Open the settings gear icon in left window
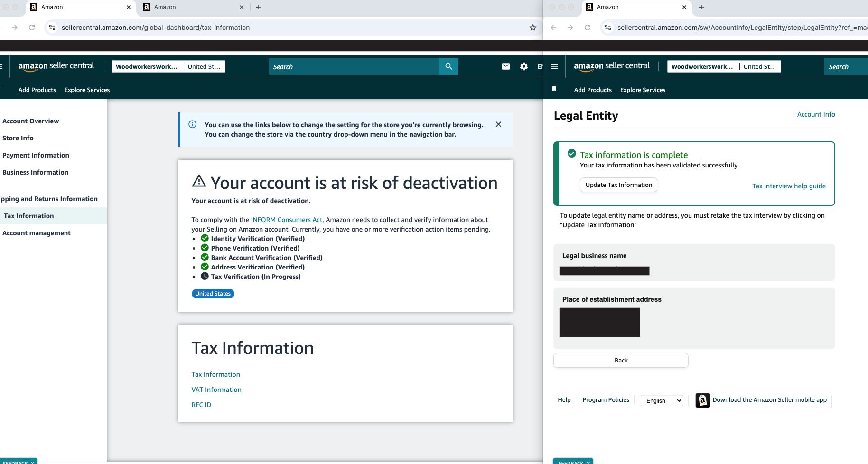868x464 pixels. tap(523, 66)
